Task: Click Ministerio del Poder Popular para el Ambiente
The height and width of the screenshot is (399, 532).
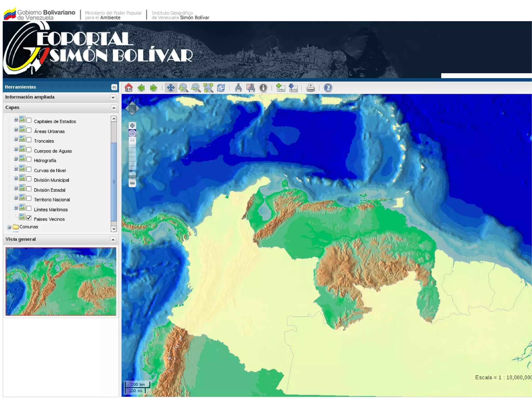Action: click(114, 15)
